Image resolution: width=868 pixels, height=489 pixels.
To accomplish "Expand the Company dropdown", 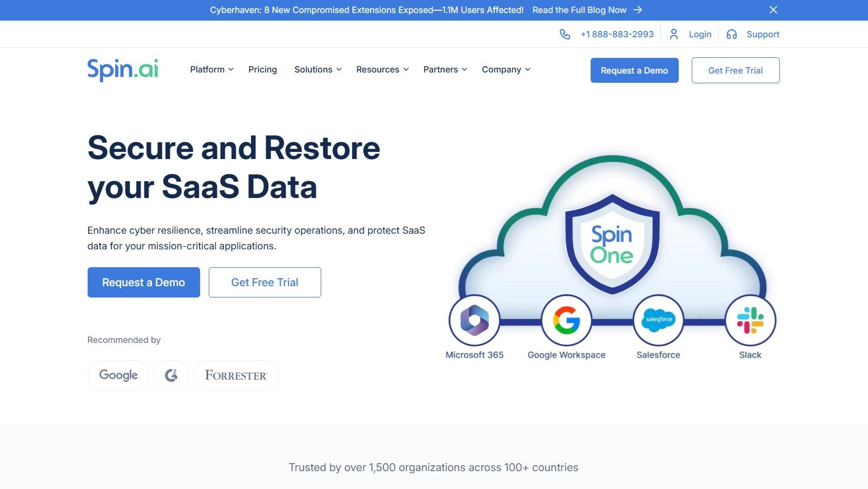I will pos(506,70).
